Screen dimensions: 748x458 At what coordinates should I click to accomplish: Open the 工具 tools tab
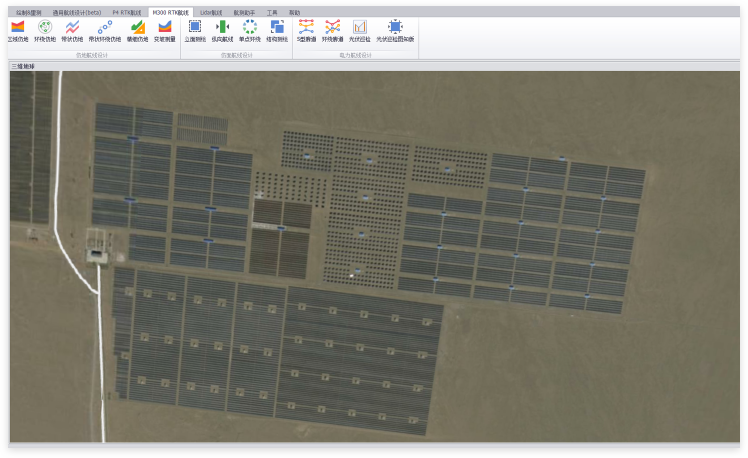point(272,12)
